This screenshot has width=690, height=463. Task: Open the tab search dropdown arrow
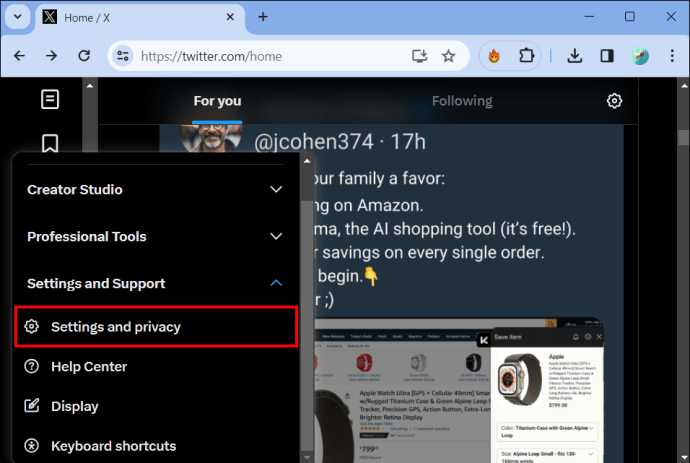[18, 17]
